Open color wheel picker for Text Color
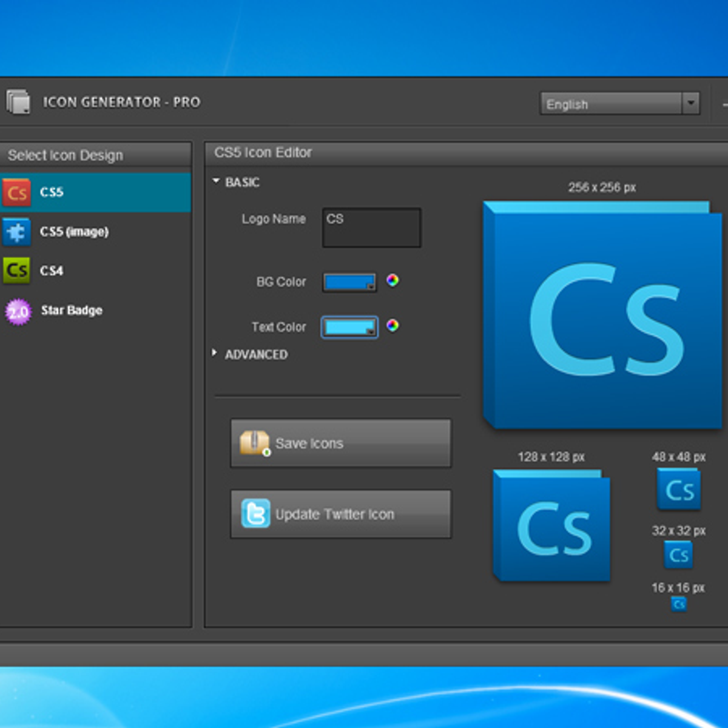 393,325
